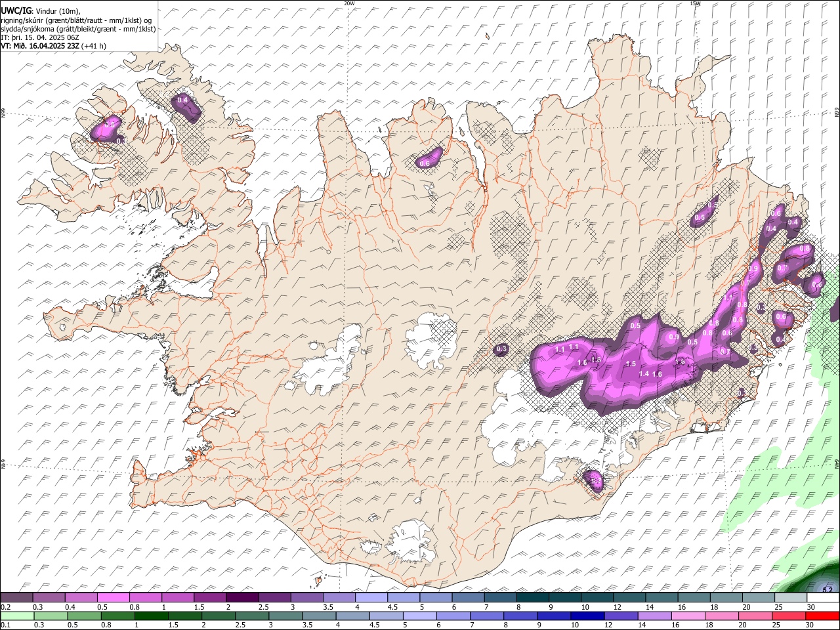This screenshot has height=630, width=840.
Task: Click the '0.2' label in upper legend row
Action: point(5,607)
